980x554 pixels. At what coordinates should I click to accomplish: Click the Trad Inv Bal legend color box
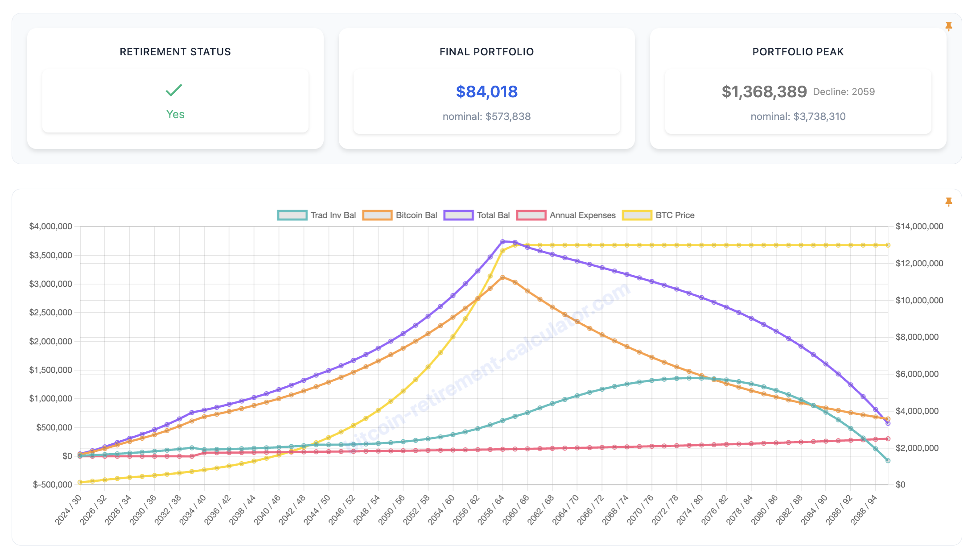pyautogui.click(x=292, y=215)
